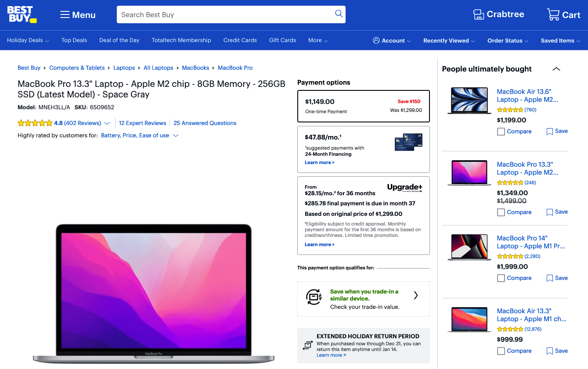Check Compare for MacBook Air 13.3"

[501, 351]
